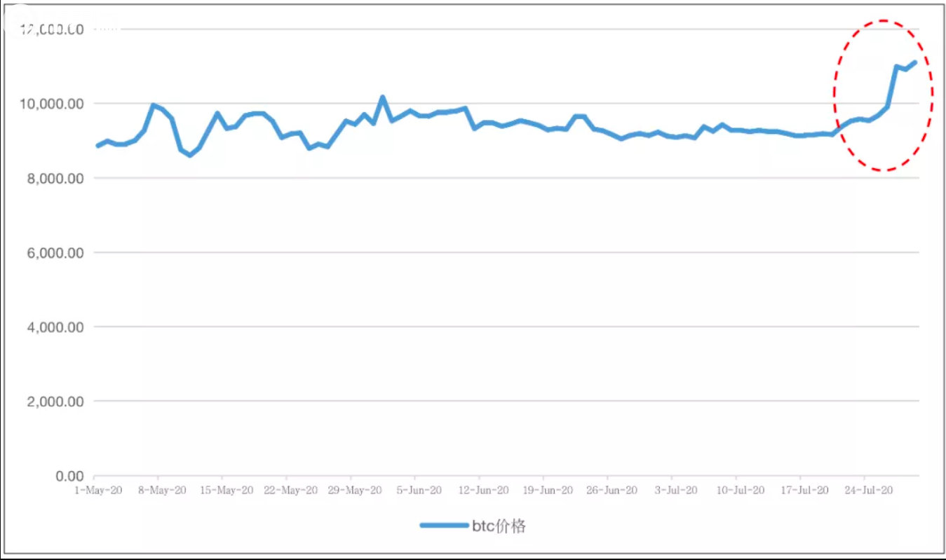Select the 3-Jul-20 x-axis label
Viewport: 946px width, 560px height.
tap(677, 490)
